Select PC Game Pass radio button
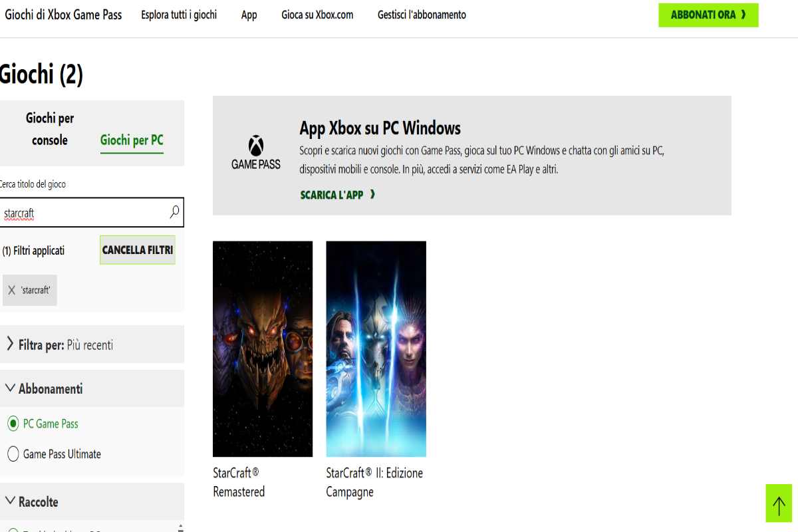The width and height of the screenshot is (798, 532). tap(13, 424)
